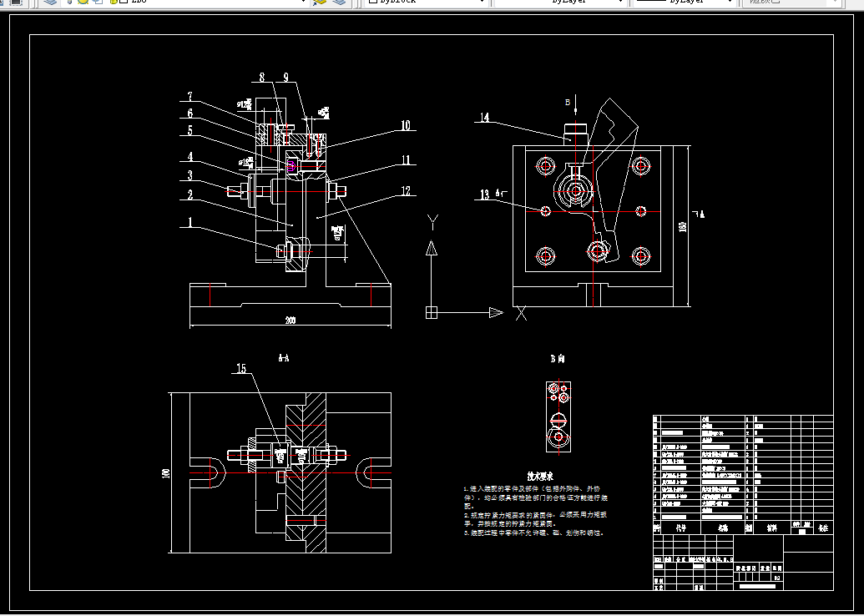
Task: Click the 材料 column header in parts list
Action: pos(772,528)
